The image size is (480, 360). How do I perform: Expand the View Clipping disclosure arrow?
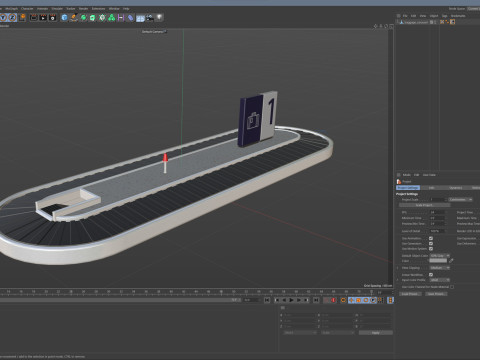point(398,268)
